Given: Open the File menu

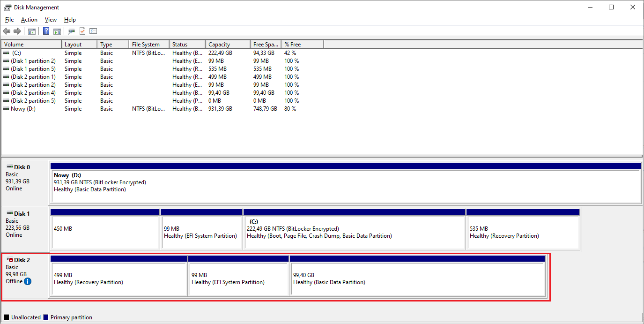Looking at the screenshot, I should coord(9,20).
